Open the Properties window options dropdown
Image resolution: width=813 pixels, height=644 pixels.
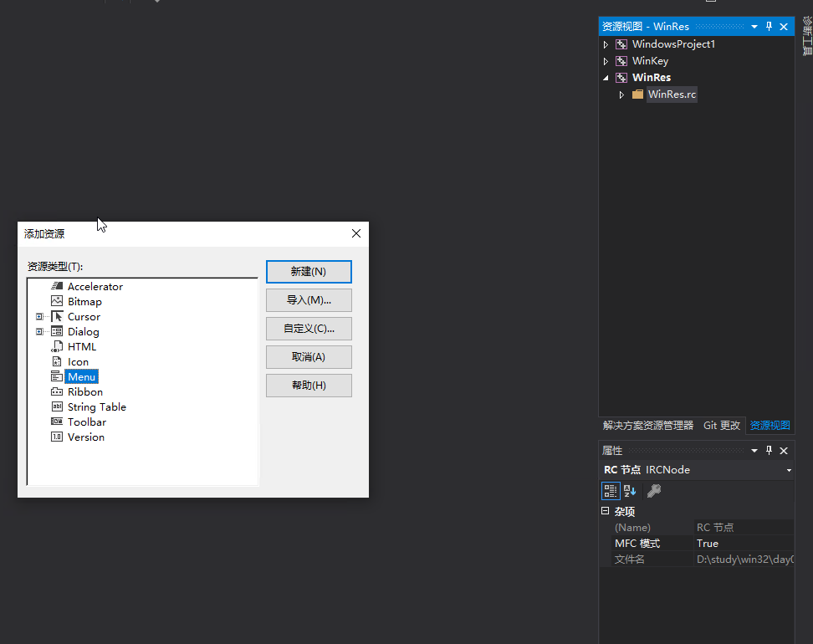pos(754,451)
